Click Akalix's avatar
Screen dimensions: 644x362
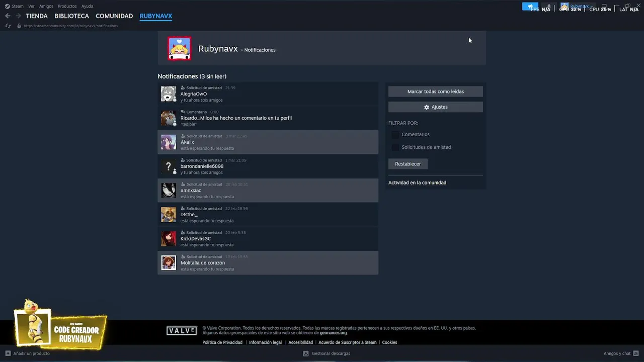tap(169, 142)
